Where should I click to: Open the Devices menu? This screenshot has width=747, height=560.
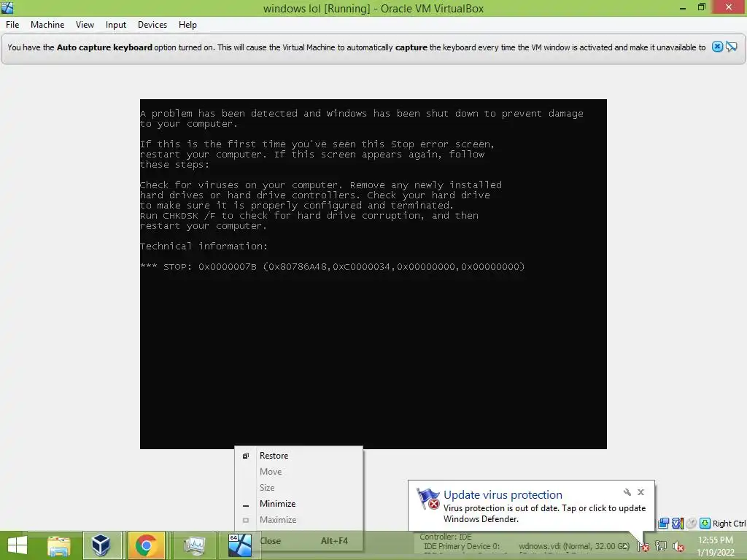click(x=152, y=25)
